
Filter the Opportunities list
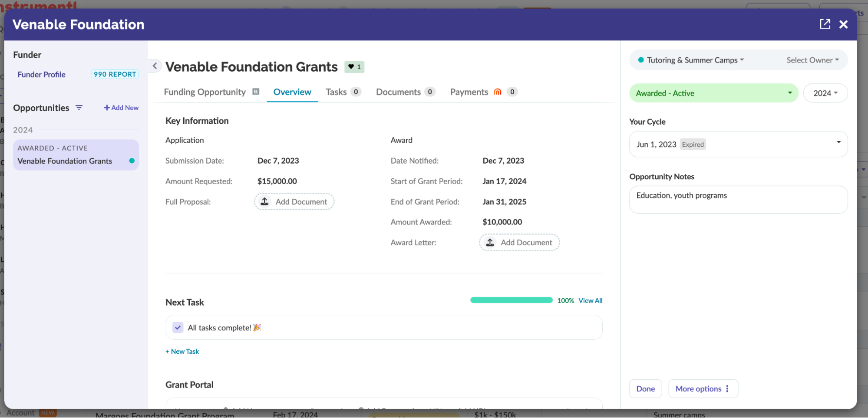(x=79, y=108)
